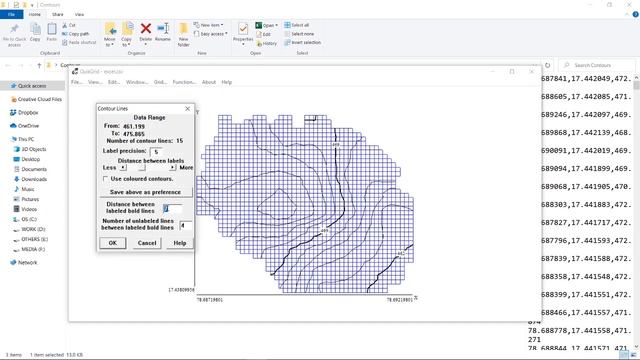640x360 pixels.
Task: Open Pictures in sidebar
Action: click(26, 199)
